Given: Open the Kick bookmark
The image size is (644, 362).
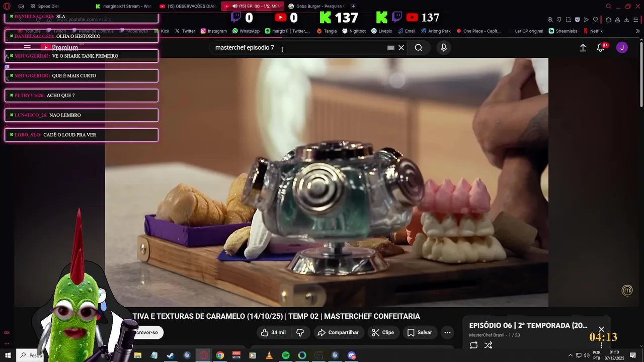Looking at the screenshot, I should coord(162,31).
